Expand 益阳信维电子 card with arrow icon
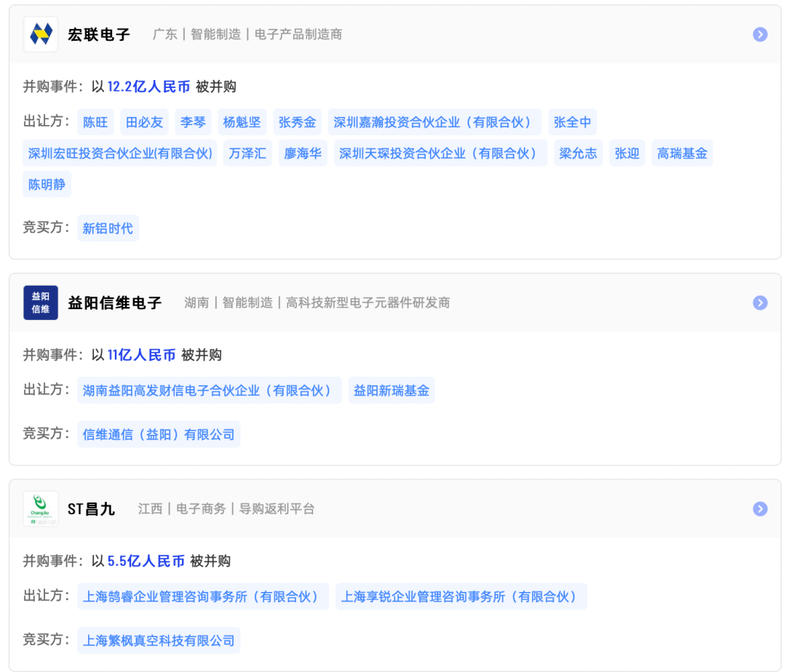 (x=760, y=303)
